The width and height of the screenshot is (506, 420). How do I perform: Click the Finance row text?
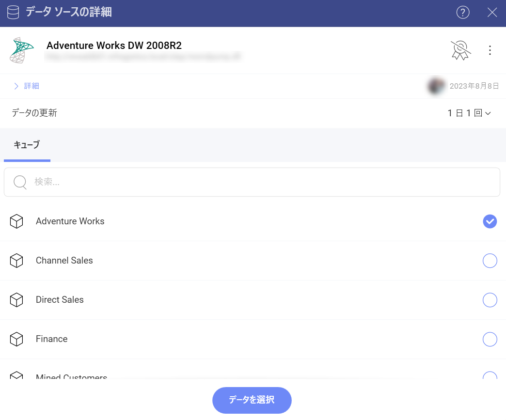click(52, 339)
